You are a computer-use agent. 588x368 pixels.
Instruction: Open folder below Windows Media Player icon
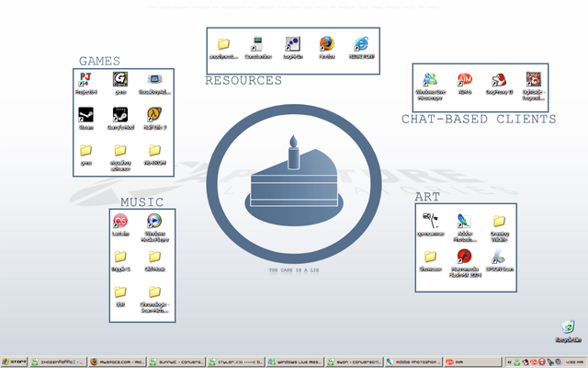tap(154, 257)
